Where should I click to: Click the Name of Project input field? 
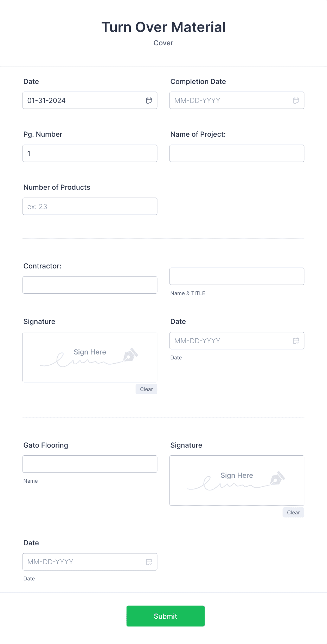click(x=237, y=153)
